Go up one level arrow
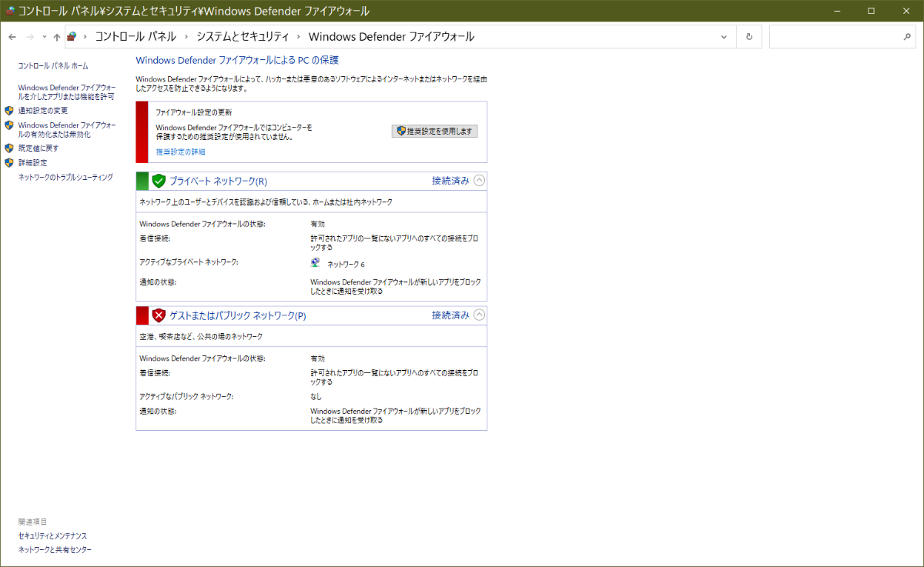Image resolution: width=924 pixels, height=567 pixels. (57, 37)
